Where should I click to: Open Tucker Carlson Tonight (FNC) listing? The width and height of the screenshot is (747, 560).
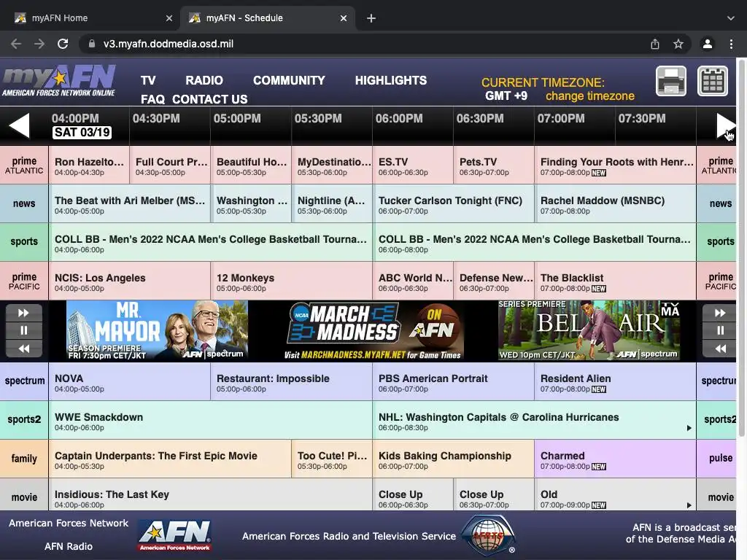tap(453, 204)
